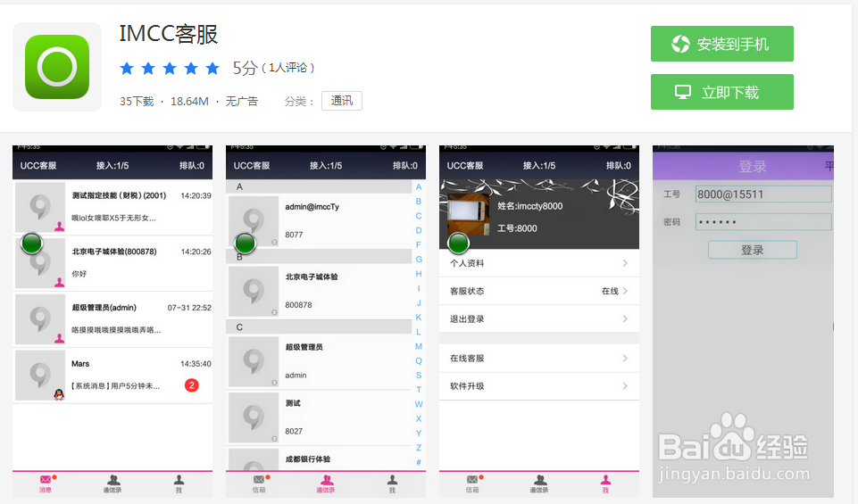Click the 密码 password field
The height and width of the screenshot is (504, 858).
(763, 221)
